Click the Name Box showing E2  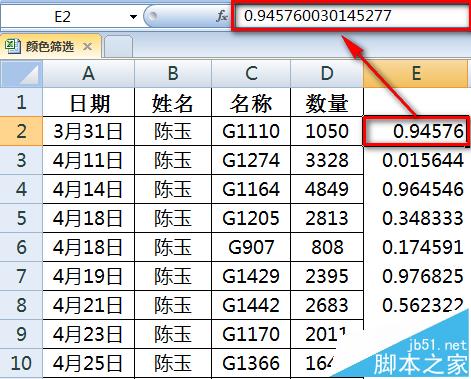(x=63, y=16)
